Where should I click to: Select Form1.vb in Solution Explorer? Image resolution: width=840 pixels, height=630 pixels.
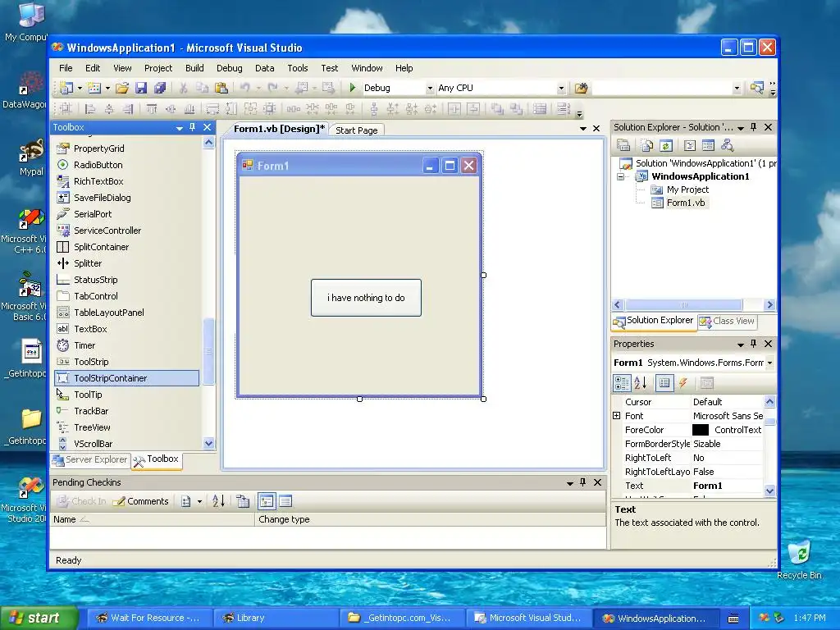point(685,203)
